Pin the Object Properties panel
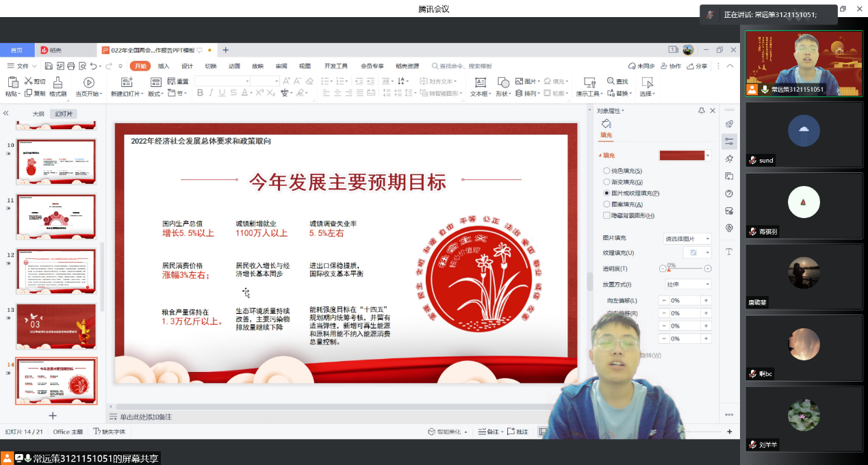This screenshot has width=868, height=465. point(702,111)
